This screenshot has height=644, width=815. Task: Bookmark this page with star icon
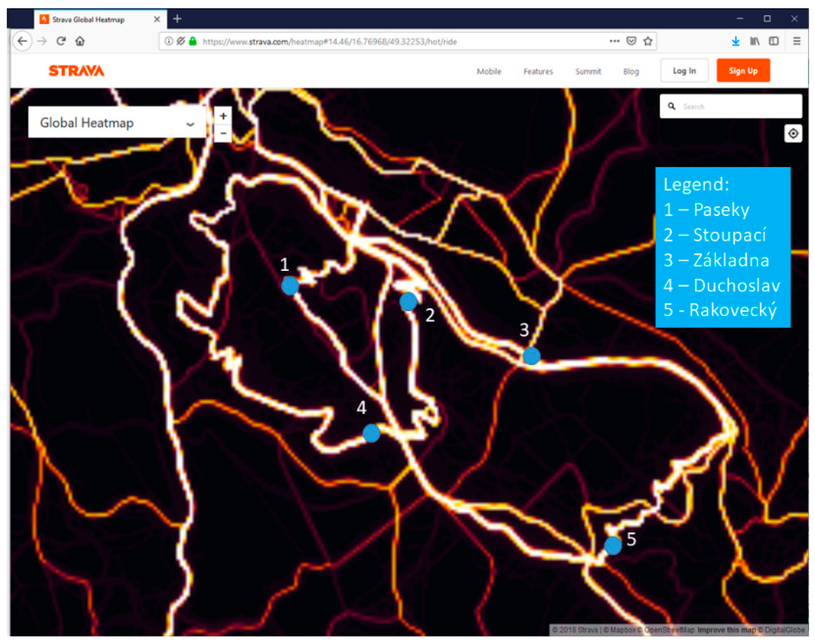click(648, 41)
